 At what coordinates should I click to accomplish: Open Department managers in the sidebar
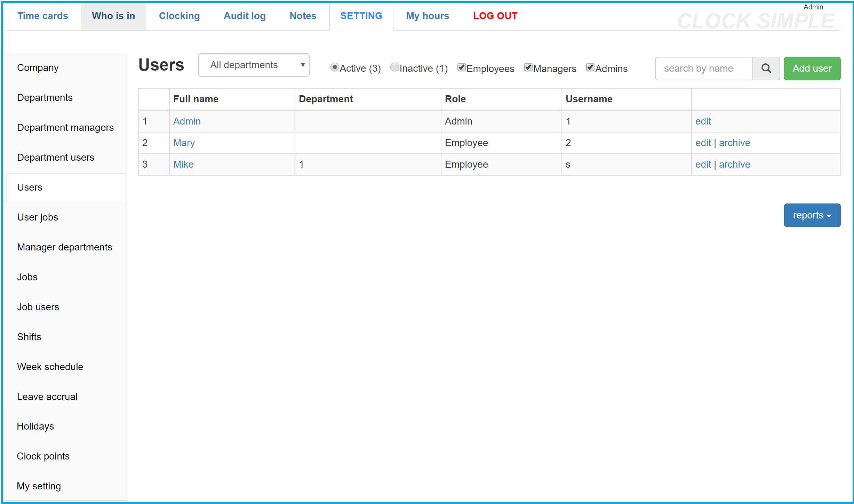(66, 128)
